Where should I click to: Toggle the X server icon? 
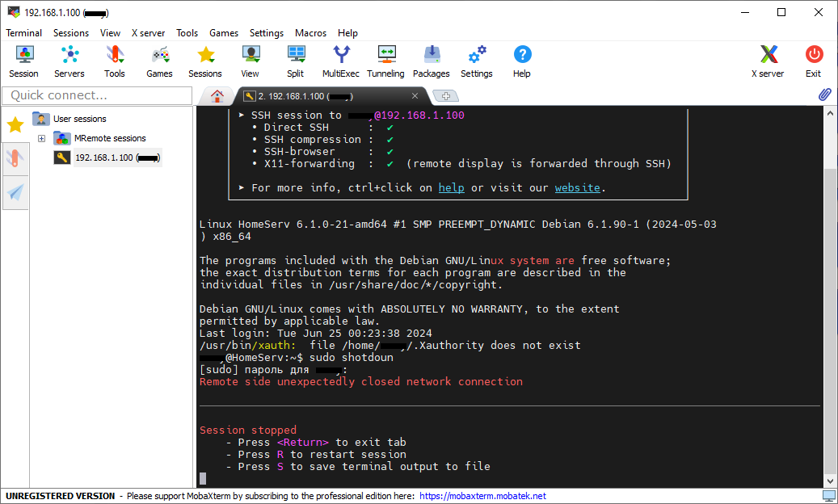tap(768, 61)
